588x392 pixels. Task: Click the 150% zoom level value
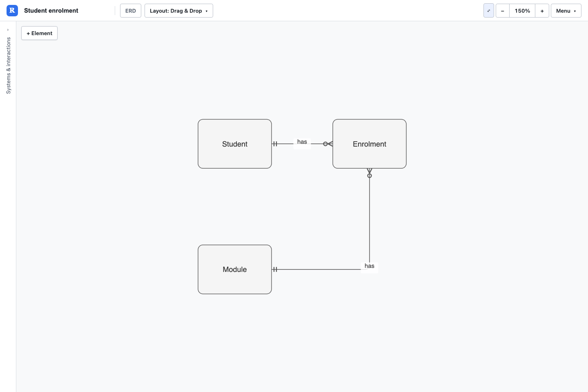(x=522, y=11)
